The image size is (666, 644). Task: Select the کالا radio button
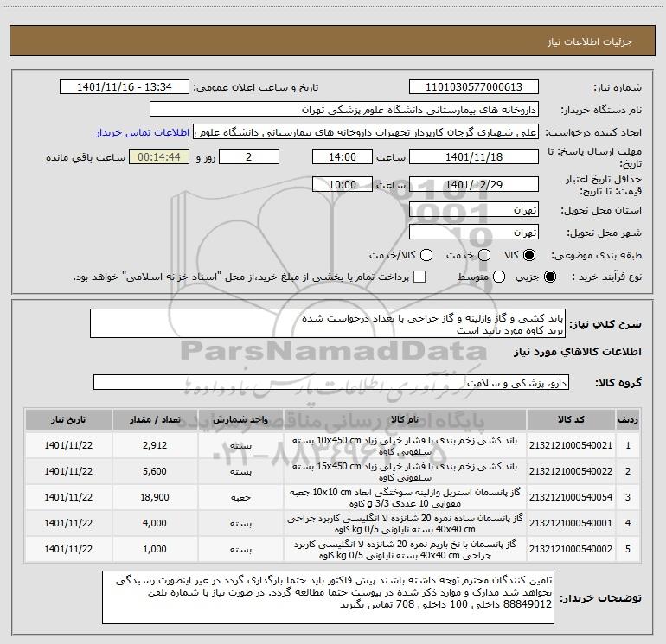529,255
